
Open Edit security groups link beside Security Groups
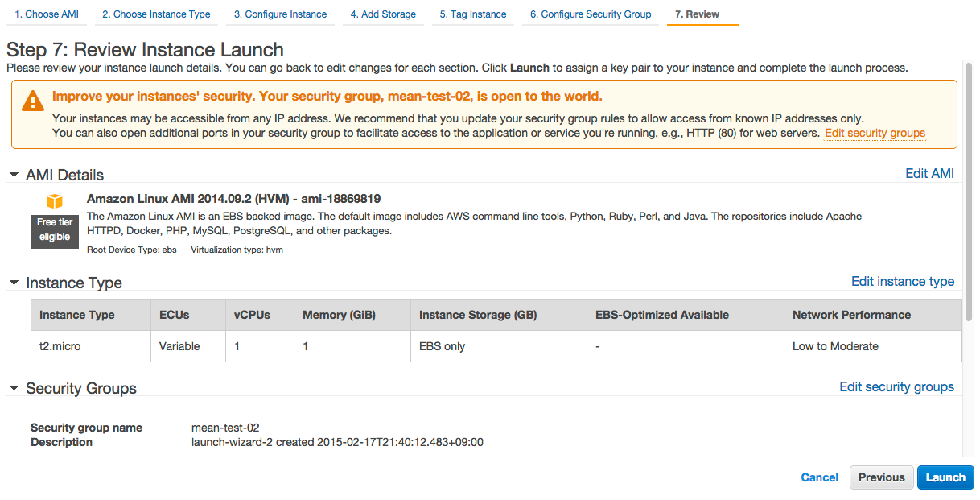coord(897,386)
